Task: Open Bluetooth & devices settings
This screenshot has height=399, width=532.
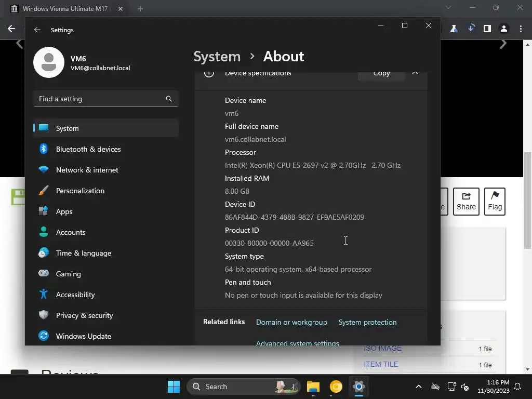Action: pos(106,149)
